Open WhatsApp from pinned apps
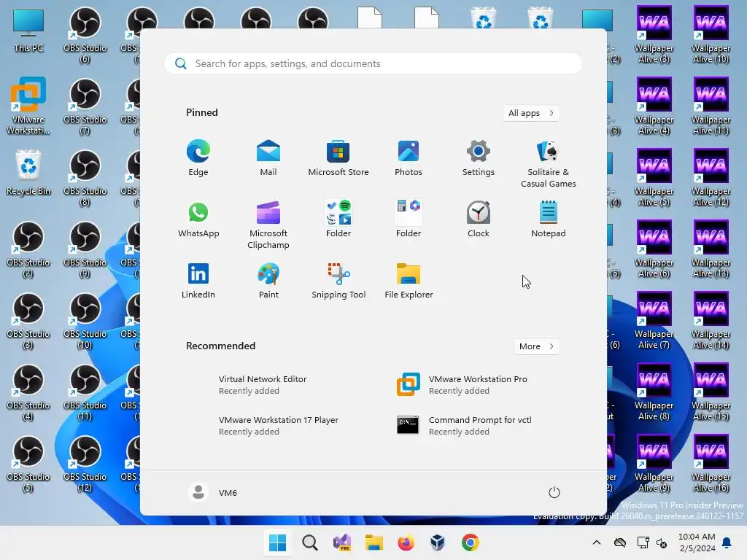 coord(198,219)
